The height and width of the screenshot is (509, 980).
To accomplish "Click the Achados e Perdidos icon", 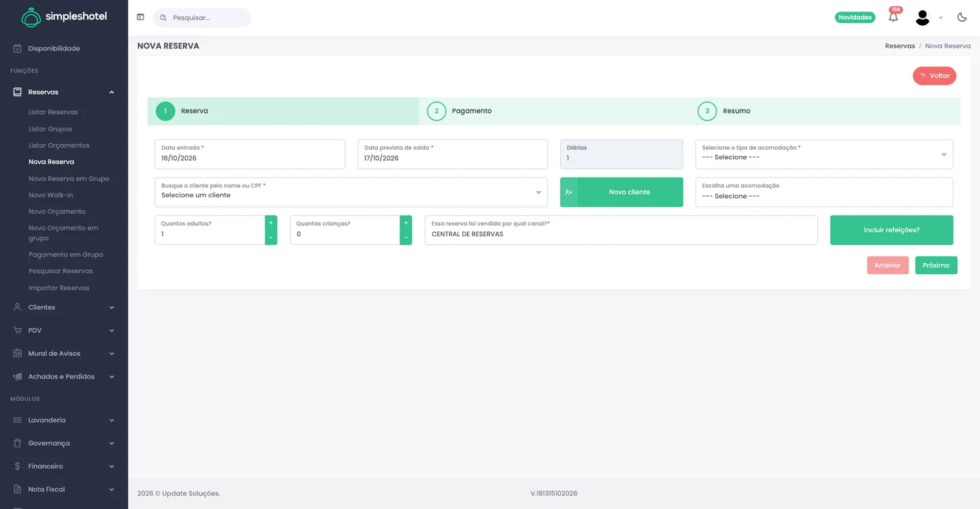I will (18, 376).
